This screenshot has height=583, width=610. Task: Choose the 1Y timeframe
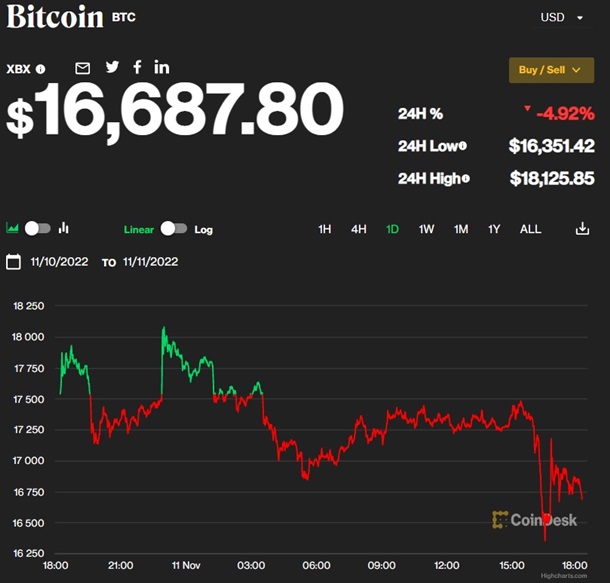pos(494,229)
